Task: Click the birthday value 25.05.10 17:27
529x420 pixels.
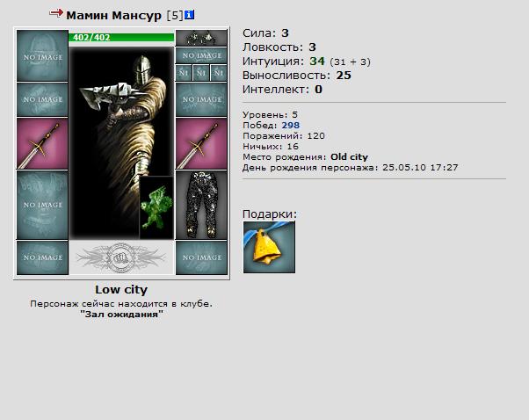Action: pyautogui.click(x=420, y=168)
